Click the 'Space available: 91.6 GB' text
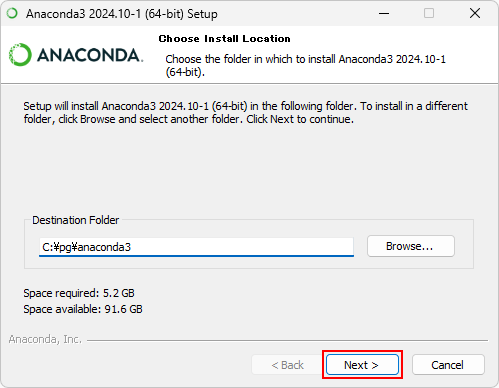 83,309
